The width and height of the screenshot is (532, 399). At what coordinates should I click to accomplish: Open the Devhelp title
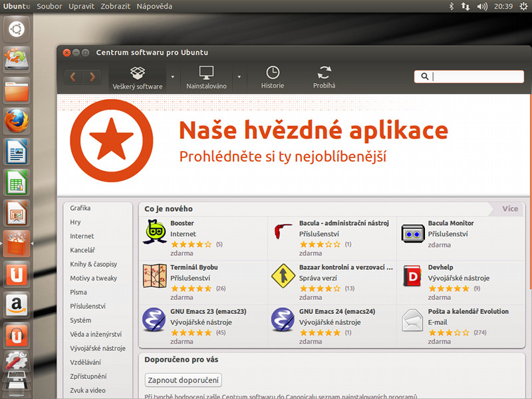pos(440,267)
